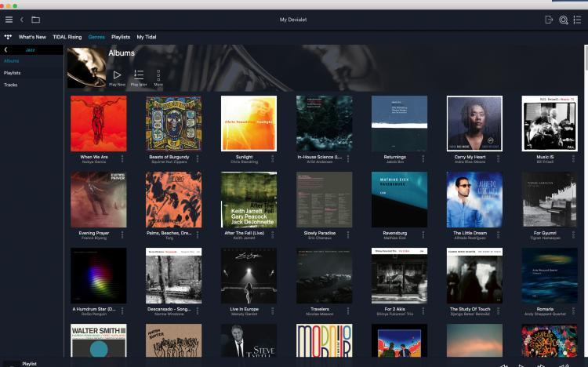Select the Genres tab
Viewport: 588px width, 367px height.
96,37
